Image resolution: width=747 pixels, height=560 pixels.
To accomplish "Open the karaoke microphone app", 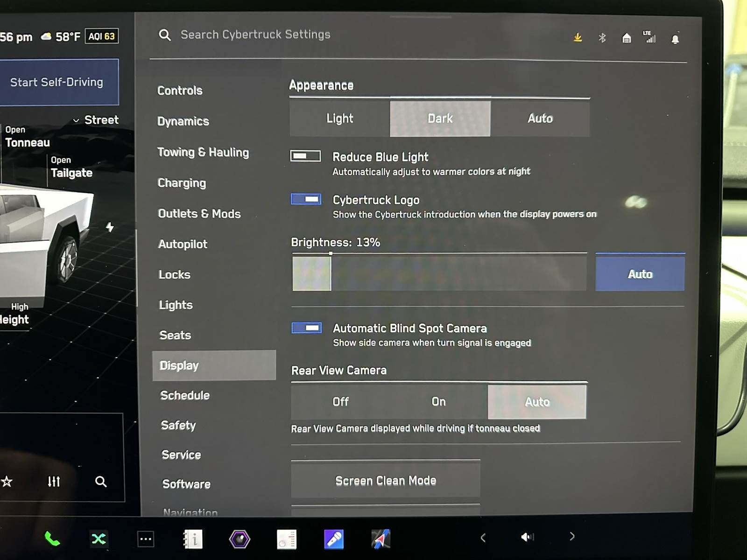I will point(334,539).
